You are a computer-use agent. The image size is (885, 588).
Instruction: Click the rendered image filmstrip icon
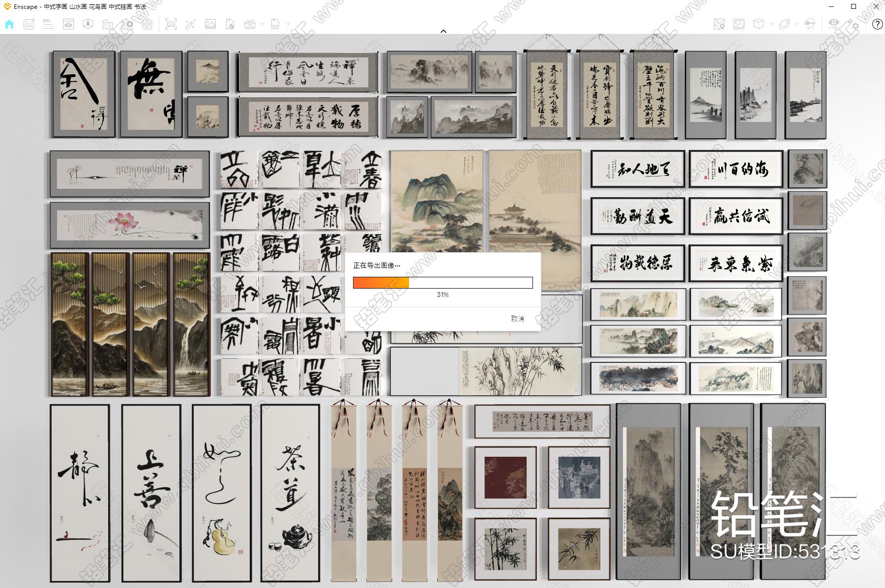(x=738, y=24)
